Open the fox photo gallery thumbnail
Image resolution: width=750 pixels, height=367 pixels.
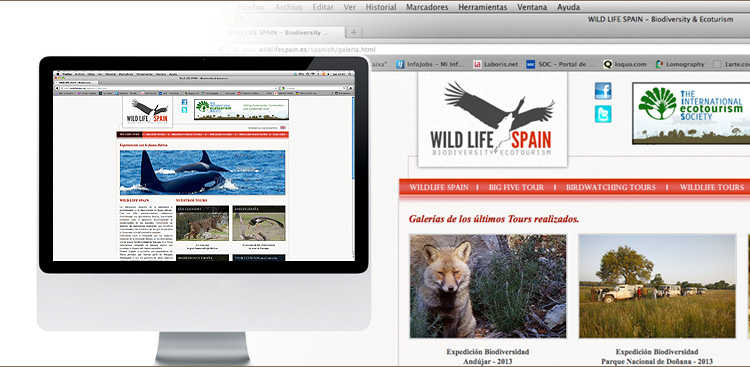click(x=488, y=286)
